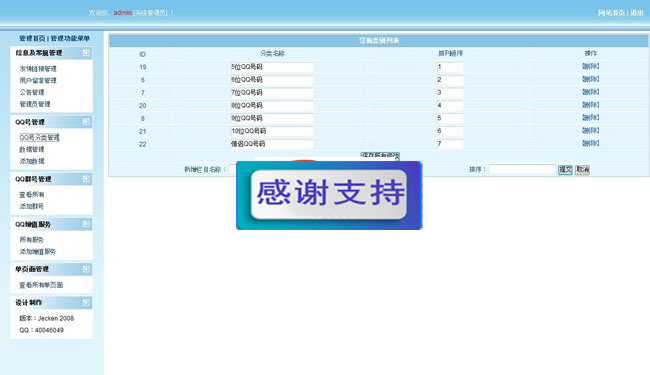650x375 pixels.
Task: Collapse the QQ号管理 section toggle icon
Action: coord(86,121)
